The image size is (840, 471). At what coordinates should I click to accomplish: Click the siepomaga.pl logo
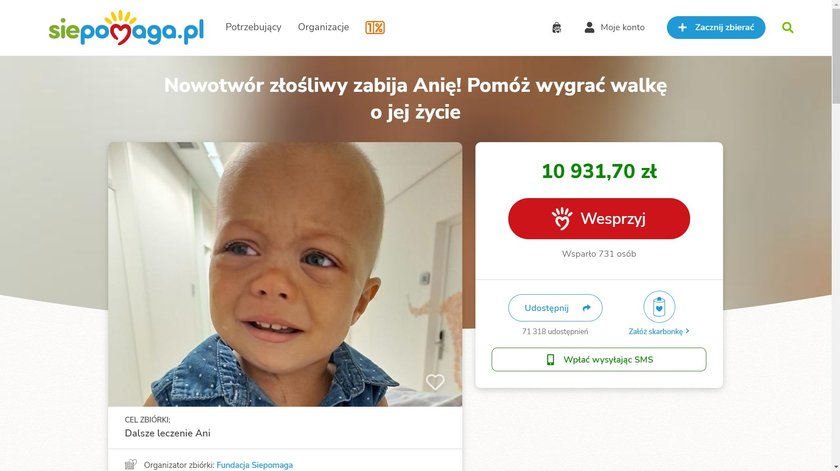pos(126,28)
